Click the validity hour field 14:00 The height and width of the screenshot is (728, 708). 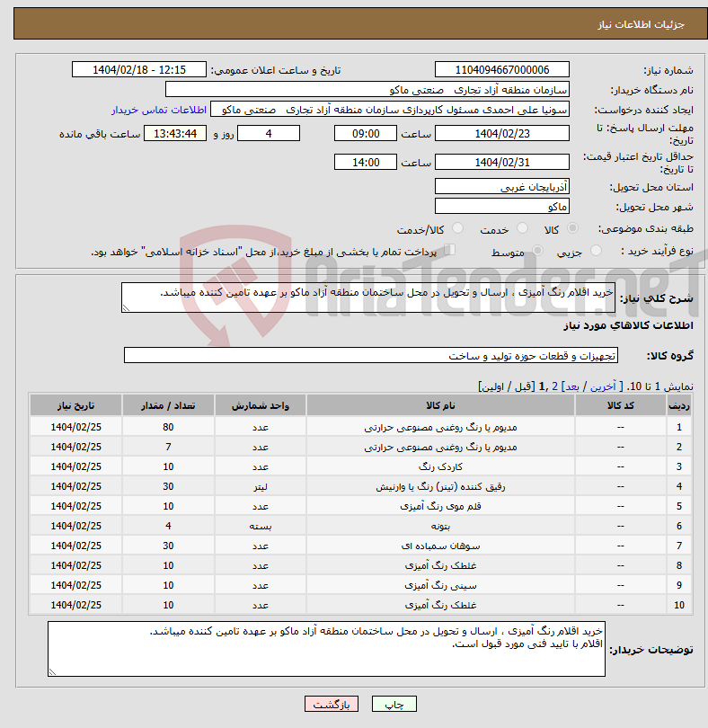(366, 162)
